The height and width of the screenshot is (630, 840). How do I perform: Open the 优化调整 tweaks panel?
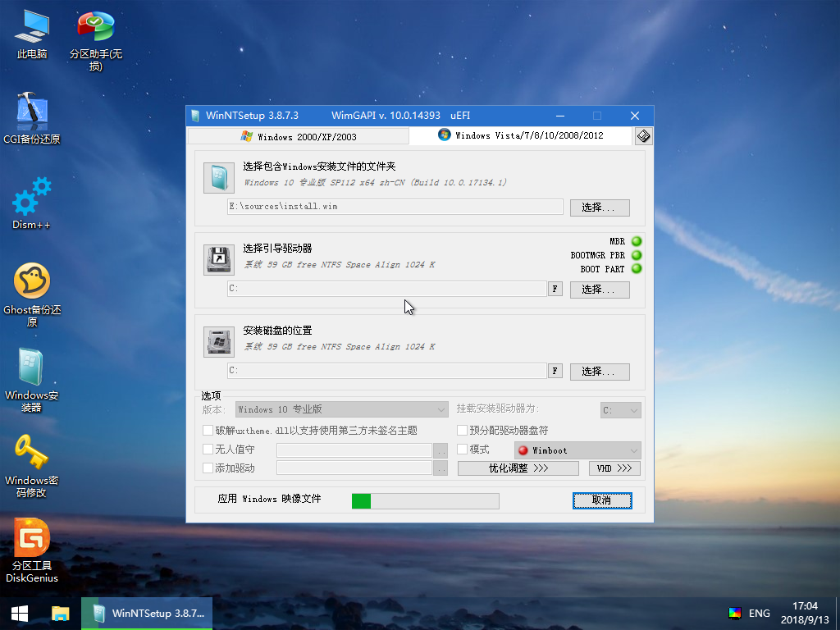click(x=518, y=468)
